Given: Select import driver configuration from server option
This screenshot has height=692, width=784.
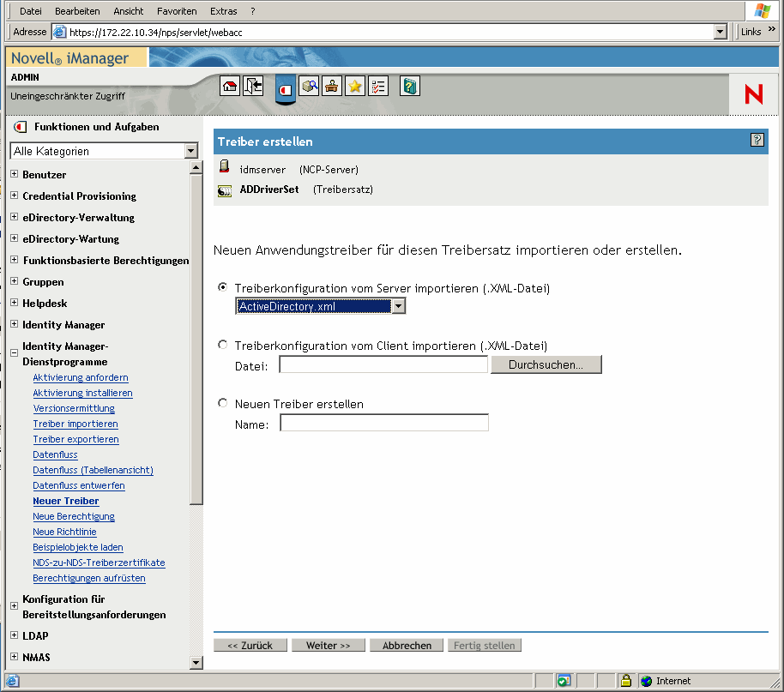Looking at the screenshot, I should pyautogui.click(x=222, y=287).
